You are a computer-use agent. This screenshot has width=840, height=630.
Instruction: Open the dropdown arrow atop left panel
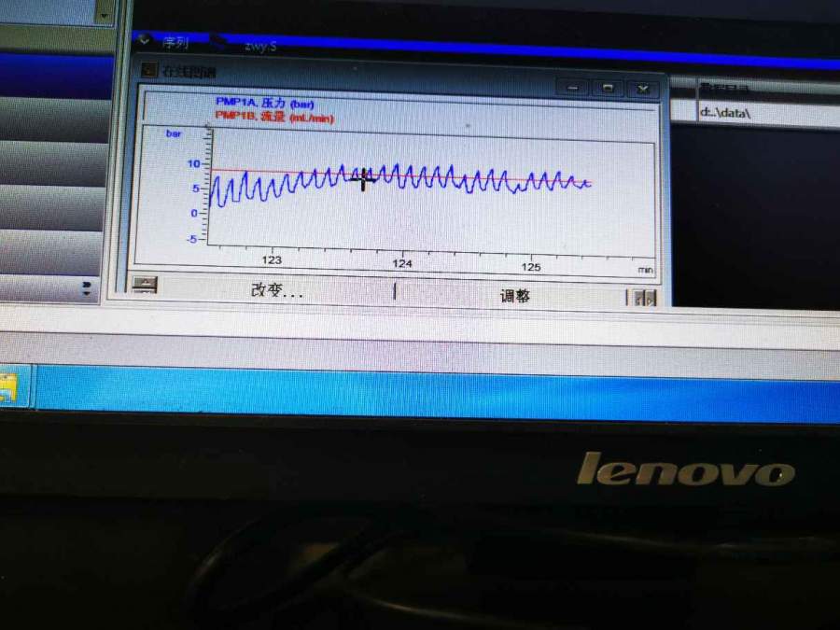104,14
